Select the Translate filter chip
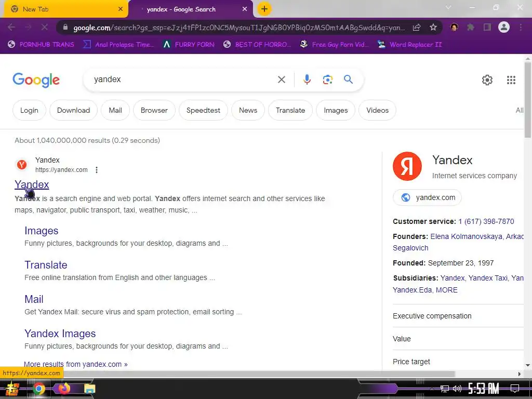This screenshot has height=399, width=532. pyautogui.click(x=290, y=110)
